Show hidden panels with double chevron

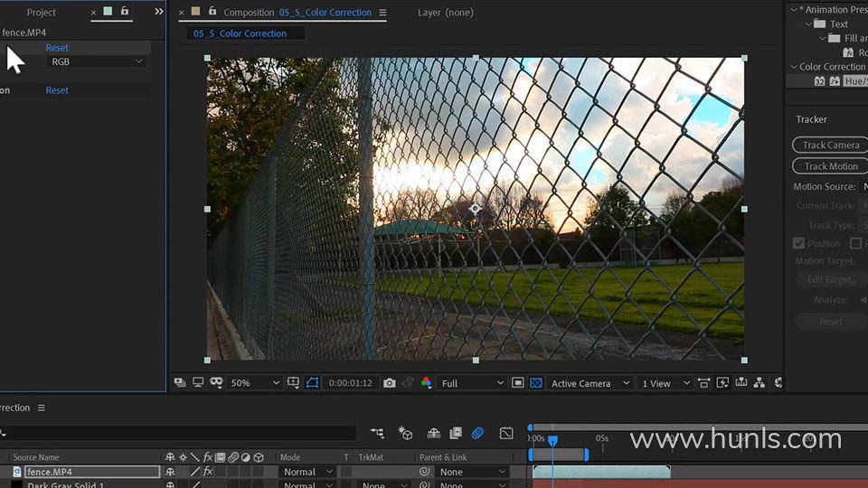(x=159, y=12)
